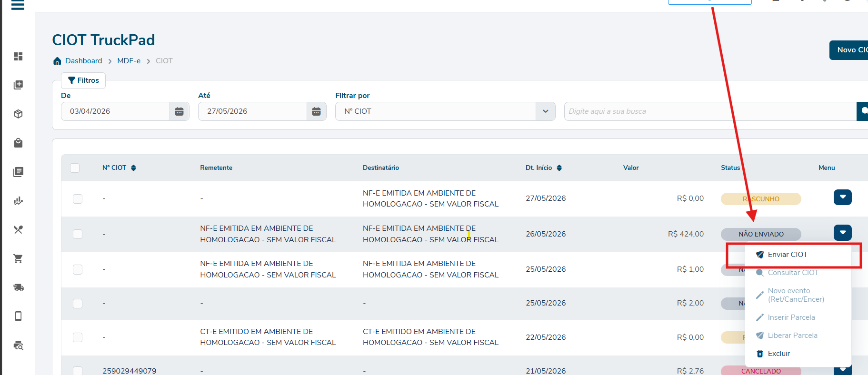868x375 pixels.
Task: Check the row dated 27/05/2026
Action: [x=78, y=198]
